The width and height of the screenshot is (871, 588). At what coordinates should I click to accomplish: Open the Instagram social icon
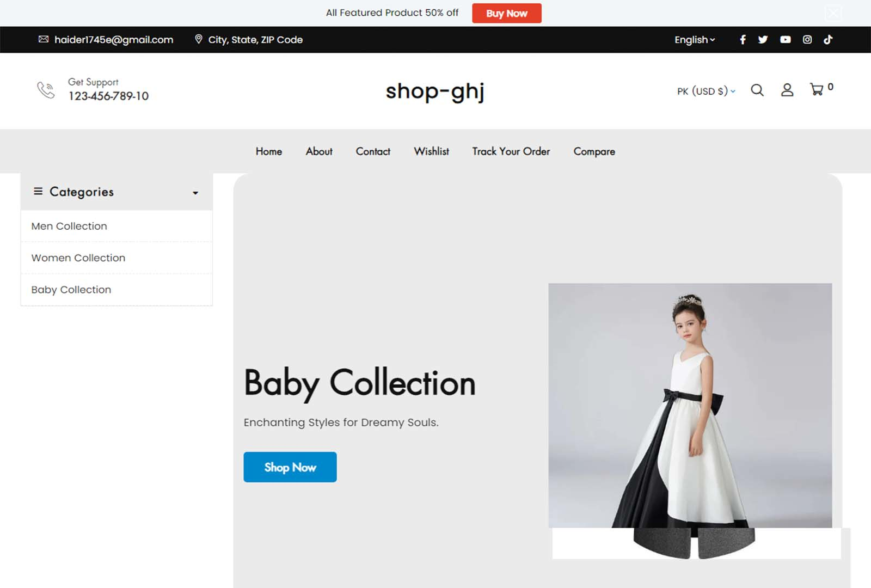[807, 40]
